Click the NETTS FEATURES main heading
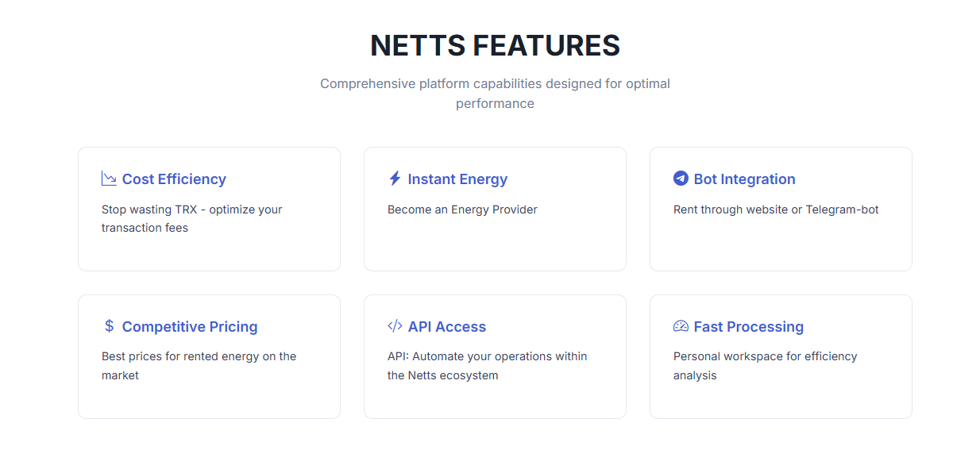The height and width of the screenshot is (465, 980). tap(495, 46)
